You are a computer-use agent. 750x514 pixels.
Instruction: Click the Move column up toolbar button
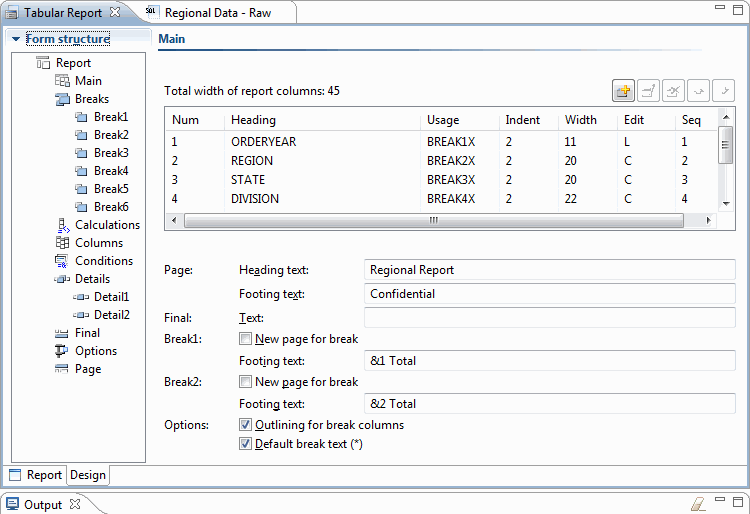pos(698,90)
